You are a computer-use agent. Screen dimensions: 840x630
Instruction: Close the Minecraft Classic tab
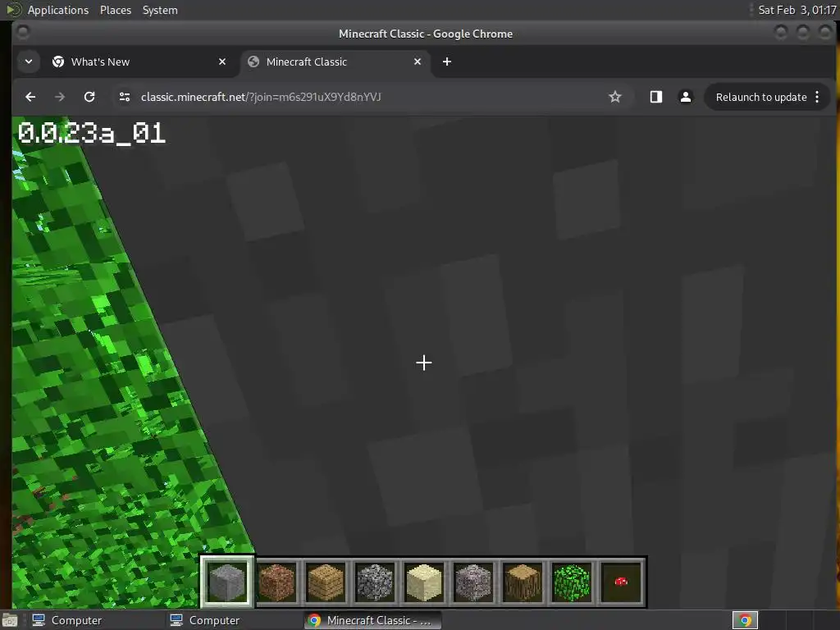tap(418, 62)
